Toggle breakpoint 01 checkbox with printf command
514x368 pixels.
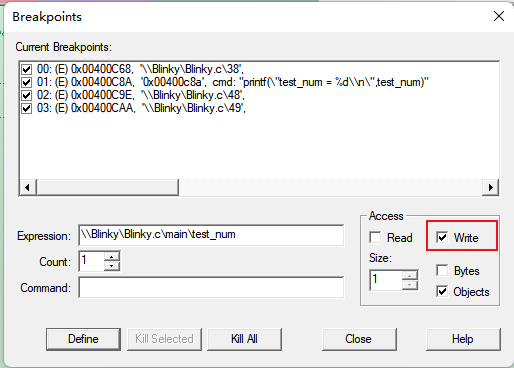pyautogui.click(x=26, y=82)
